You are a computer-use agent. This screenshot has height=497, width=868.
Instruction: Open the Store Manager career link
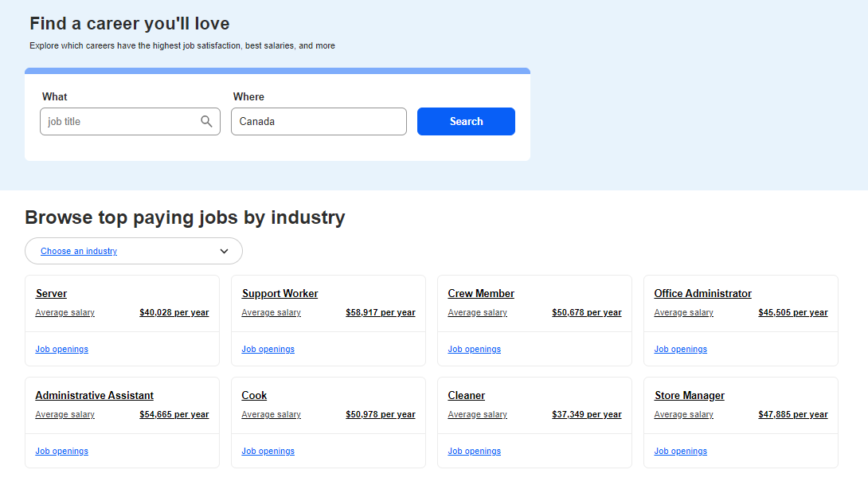pos(689,395)
